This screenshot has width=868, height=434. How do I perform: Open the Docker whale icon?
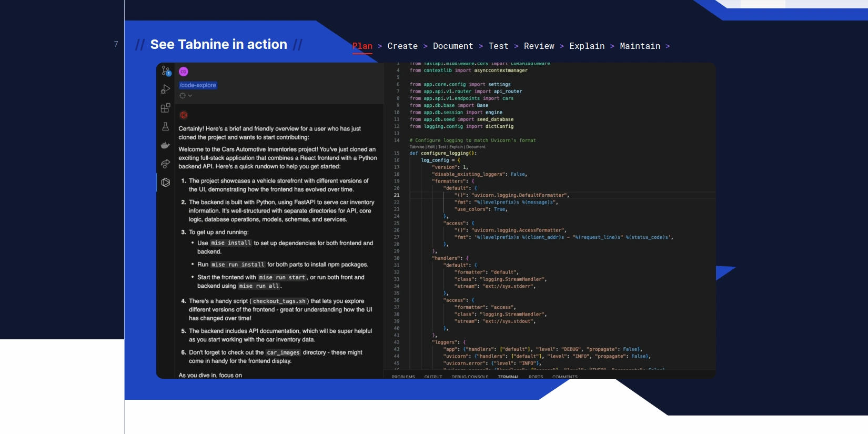click(x=166, y=145)
